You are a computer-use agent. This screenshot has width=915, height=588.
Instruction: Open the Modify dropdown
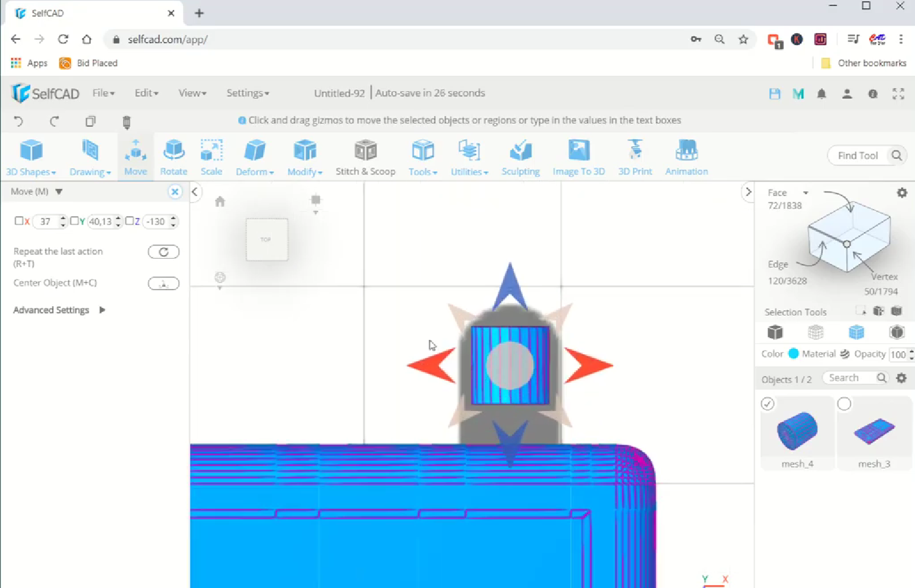coord(305,157)
